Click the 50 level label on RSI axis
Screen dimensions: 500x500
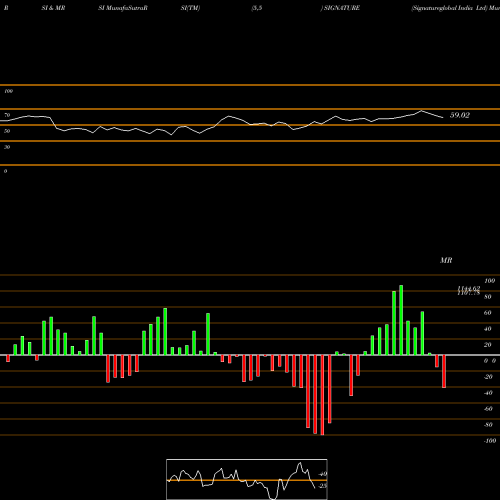pyautogui.click(x=7, y=131)
